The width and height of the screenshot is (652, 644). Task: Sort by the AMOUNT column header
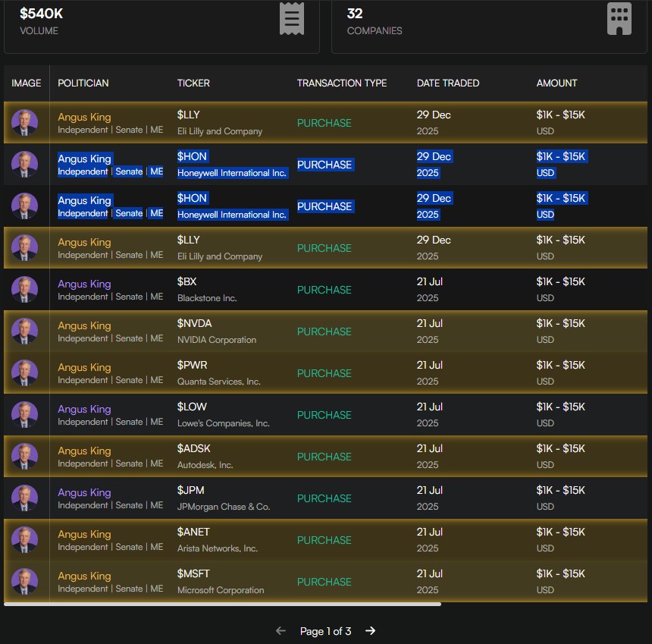coord(556,83)
